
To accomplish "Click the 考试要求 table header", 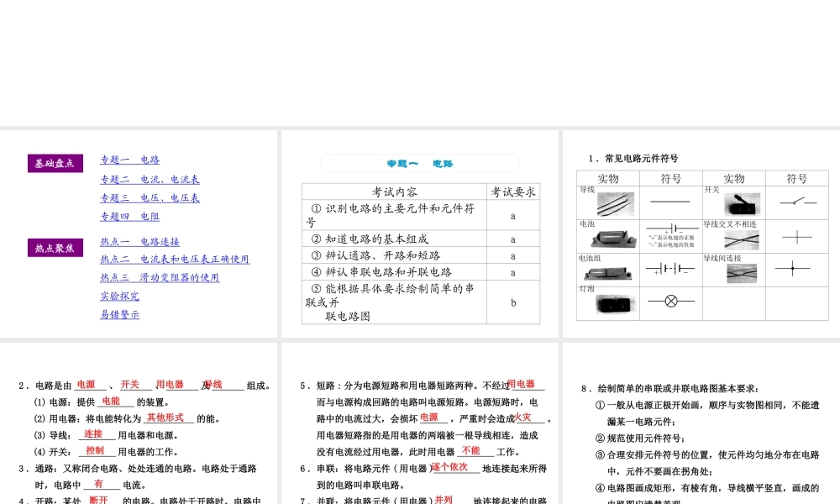I will pos(513,192).
